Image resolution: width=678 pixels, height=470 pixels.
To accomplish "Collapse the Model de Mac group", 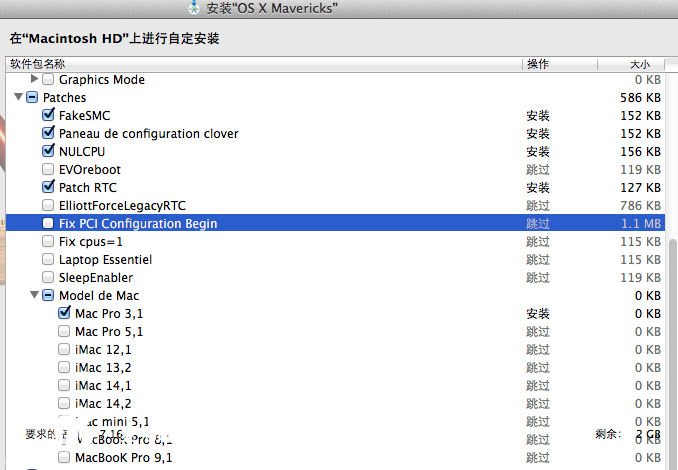I will [x=35, y=296].
